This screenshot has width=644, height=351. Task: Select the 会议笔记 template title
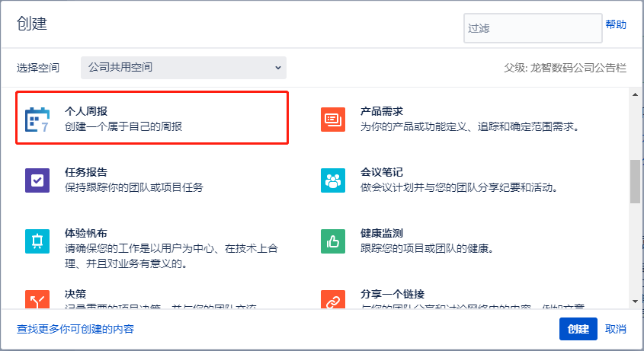(381, 173)
